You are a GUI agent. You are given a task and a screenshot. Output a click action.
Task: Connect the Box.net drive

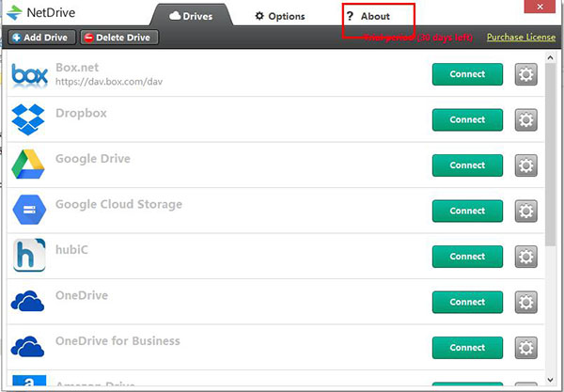pos(467,74)
